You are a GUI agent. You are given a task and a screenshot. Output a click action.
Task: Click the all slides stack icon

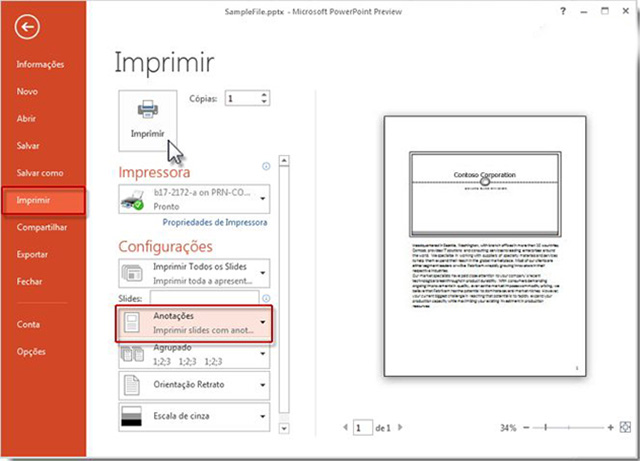132,273
